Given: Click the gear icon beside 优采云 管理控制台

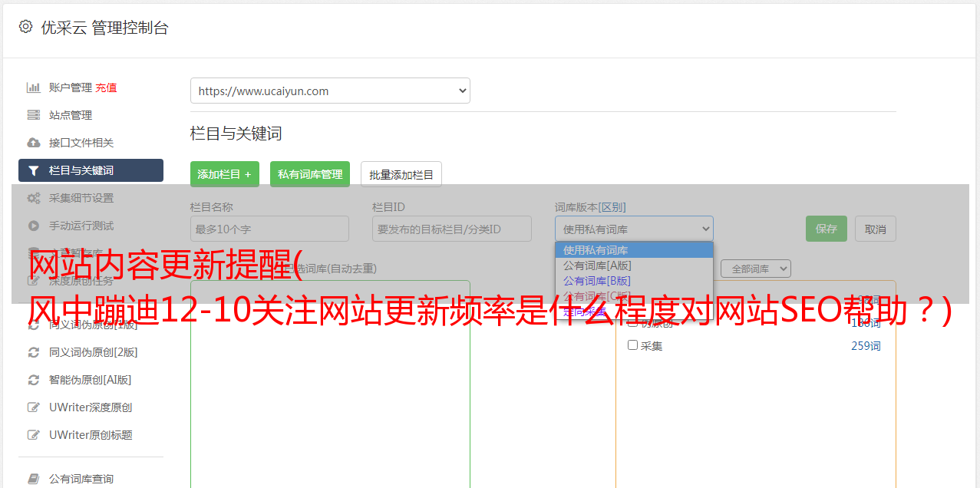Looking at the screenshot, I should tap(25, 27).
